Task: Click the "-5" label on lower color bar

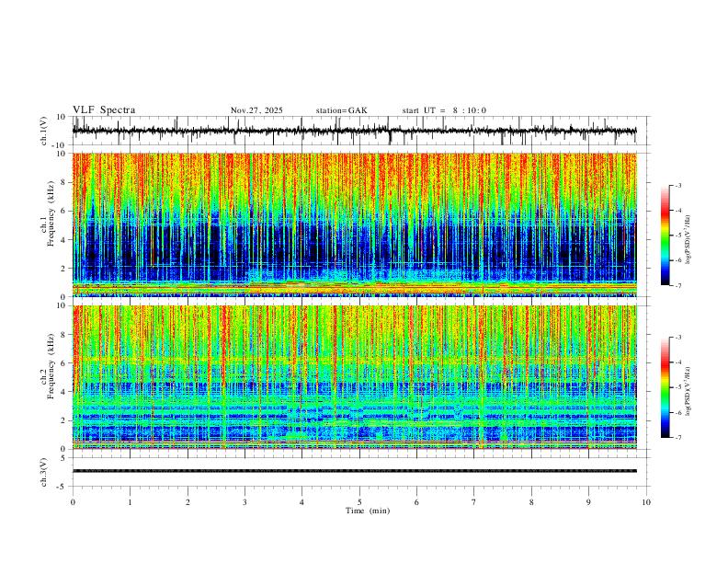Action: click(678, 387)
